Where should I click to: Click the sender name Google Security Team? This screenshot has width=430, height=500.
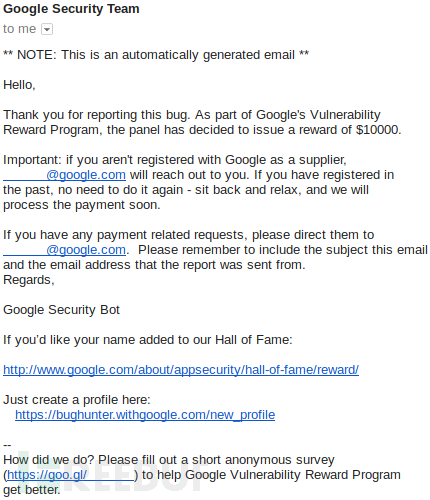pyautogui.click(x=71, y=9)
